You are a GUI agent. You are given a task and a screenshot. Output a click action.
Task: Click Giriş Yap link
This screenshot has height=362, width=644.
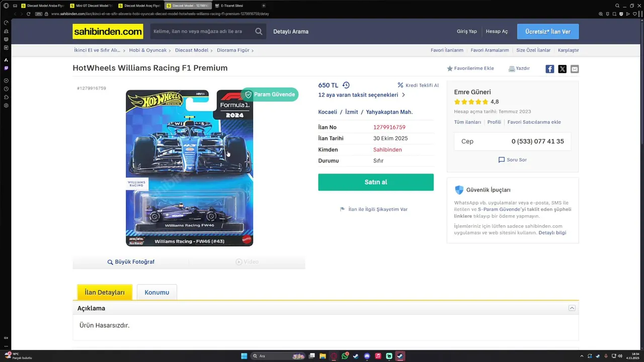(x=467, y=31)
